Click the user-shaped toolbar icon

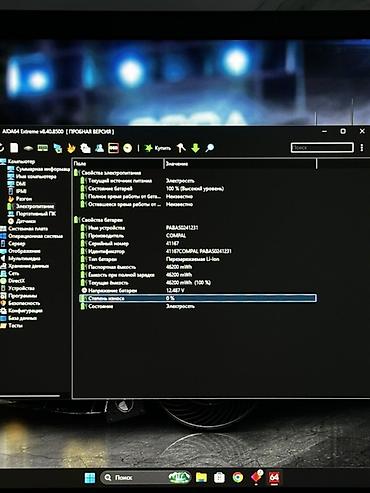pos(99,148)
